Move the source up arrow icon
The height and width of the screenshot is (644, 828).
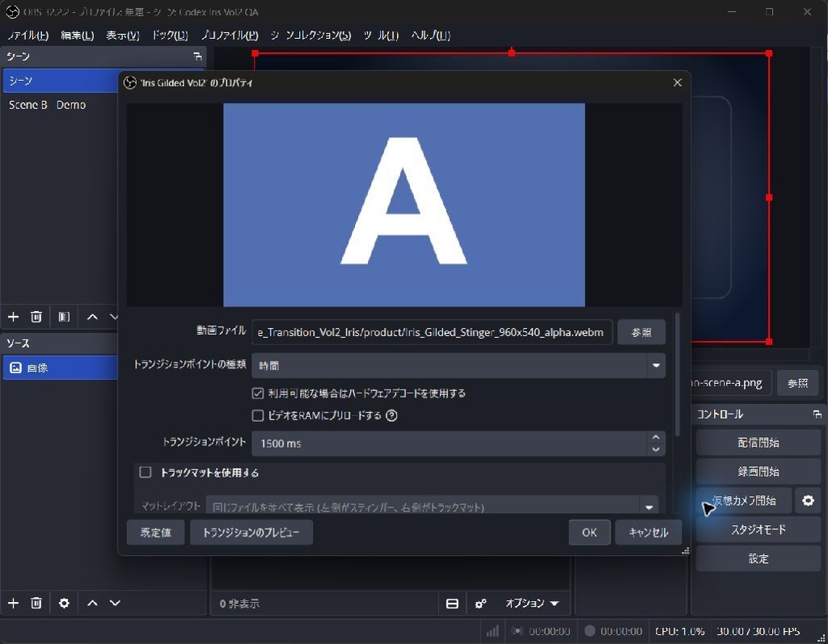(x=92, y=603)
